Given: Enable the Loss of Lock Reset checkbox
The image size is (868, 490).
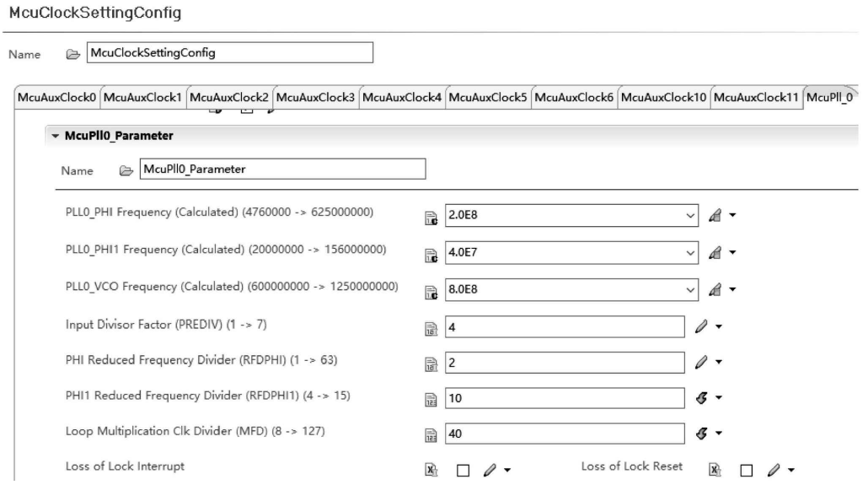Looking at the screenshot, I should [x=746, y=471].
